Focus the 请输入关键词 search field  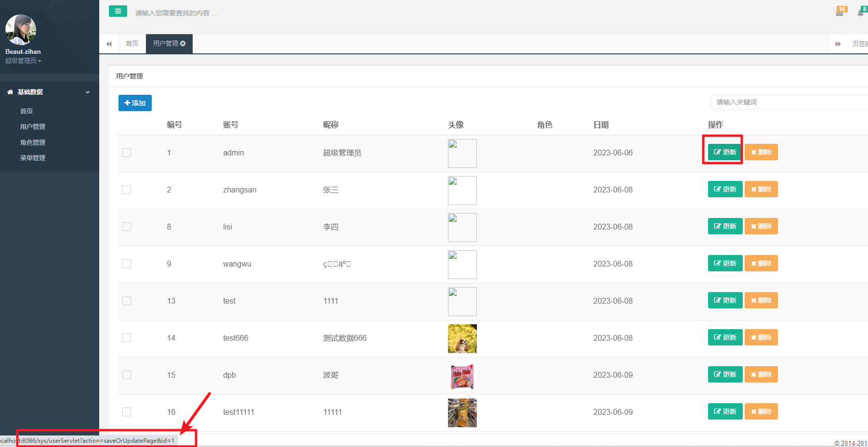tap(789, 102)
